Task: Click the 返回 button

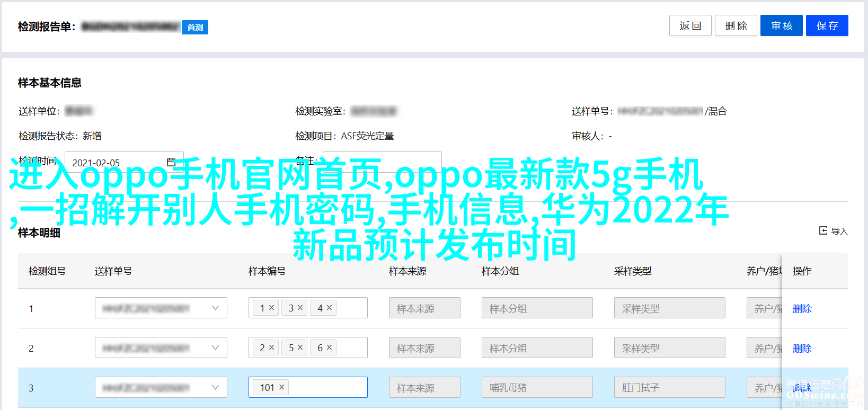Action: tap(690, 25)
